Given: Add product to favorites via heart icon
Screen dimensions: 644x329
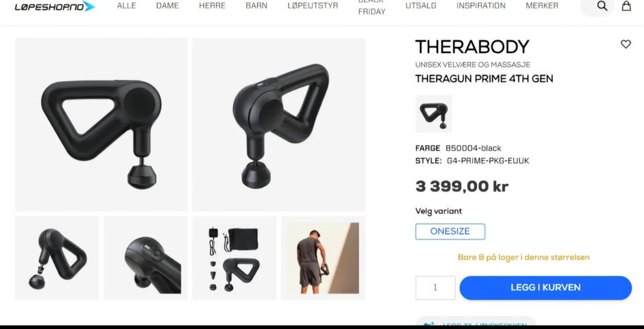Looking at the screenshot, I should [x=625, y=44].
